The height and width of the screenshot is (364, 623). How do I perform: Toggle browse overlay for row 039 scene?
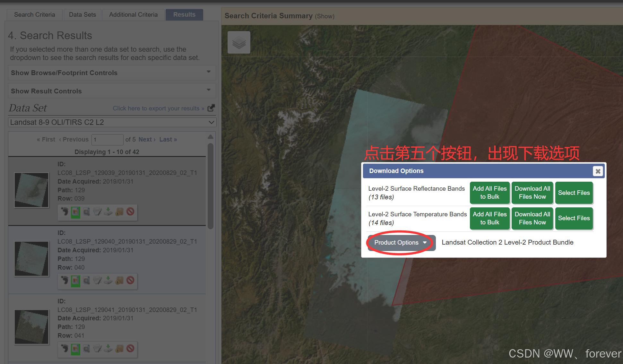click(75, 212)
